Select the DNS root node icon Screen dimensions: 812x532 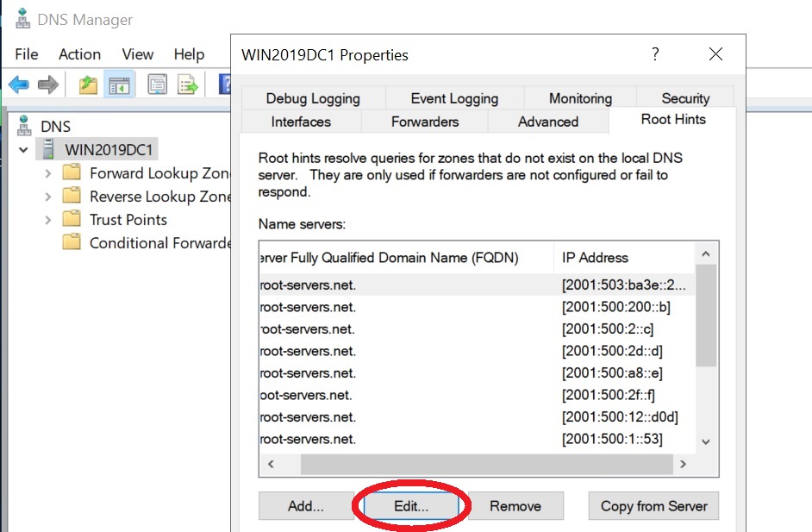click(24, 126)
